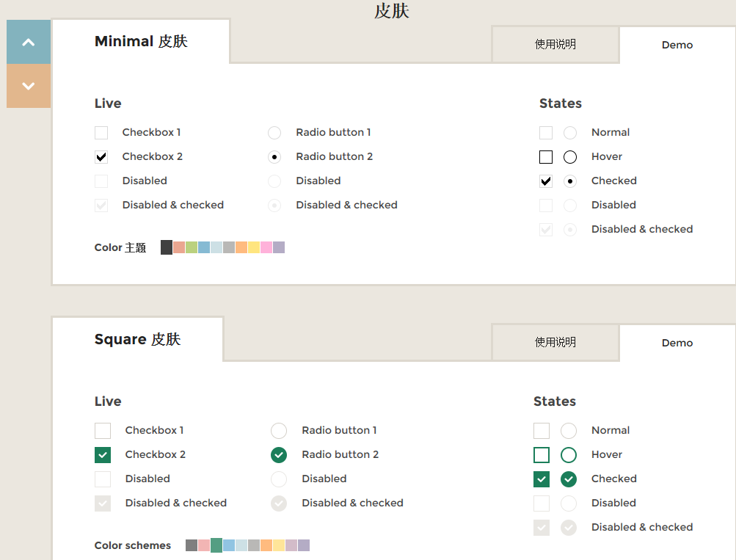Click the 皮肤 page title
Image resolution: width=736 pixels, height=560 pixels.
391,11
